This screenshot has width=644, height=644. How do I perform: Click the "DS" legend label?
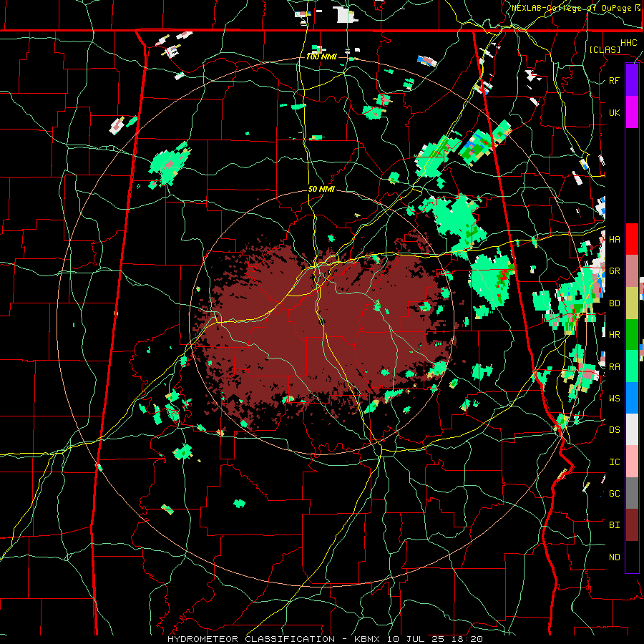614,430
